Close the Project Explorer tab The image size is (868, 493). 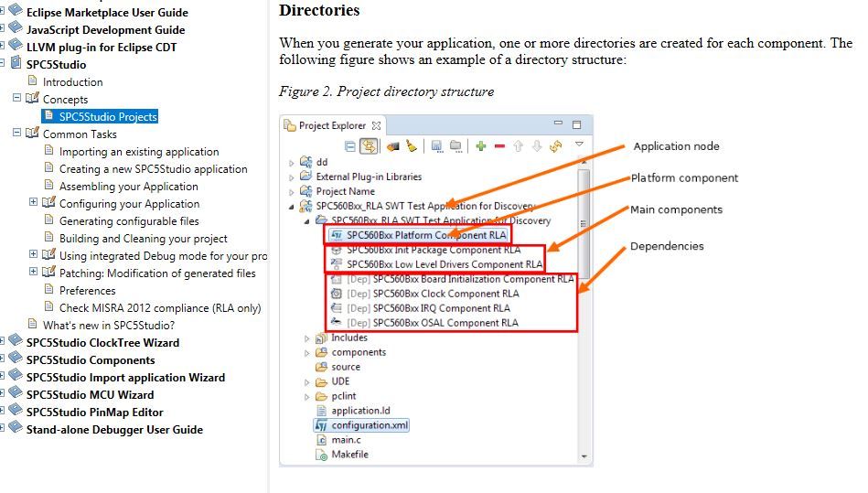click(376, 125)
